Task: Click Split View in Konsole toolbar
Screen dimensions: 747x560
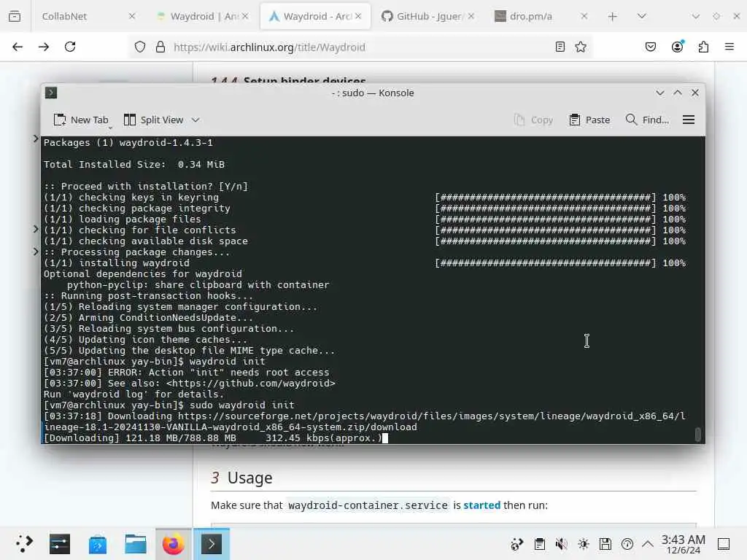Action: point(153,120)
